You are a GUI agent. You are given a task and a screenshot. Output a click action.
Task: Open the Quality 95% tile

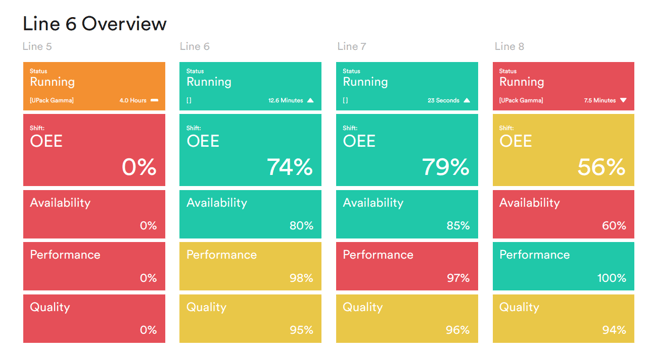click(250, 319)
